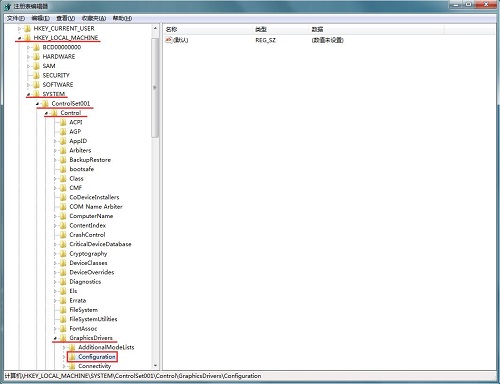The height and width of the screenshot is (384, 500).
Task: Collapse the HKEY_LOCAL_MACHINE key
Action: [20, 38]
